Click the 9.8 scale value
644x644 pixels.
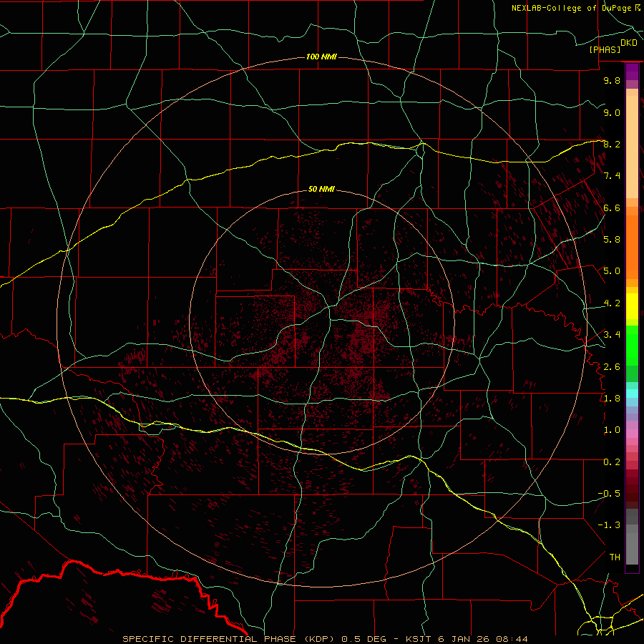coord(612,80)
